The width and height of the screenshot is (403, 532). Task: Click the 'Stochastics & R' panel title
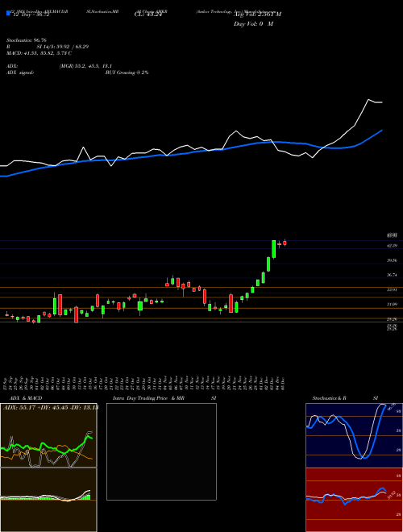pyautogui.click(x=330, y=398)
